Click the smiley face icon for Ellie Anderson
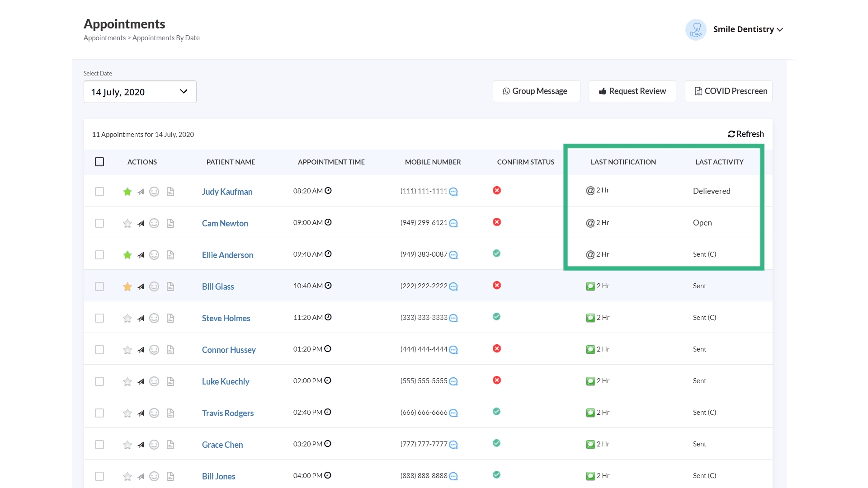This screenshot has width=868, height=488. (154, 255)
